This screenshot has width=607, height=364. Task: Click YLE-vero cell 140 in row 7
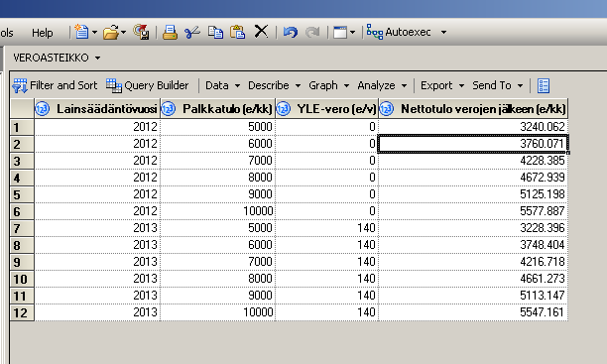pyautogui.click(x=326, y=228)
